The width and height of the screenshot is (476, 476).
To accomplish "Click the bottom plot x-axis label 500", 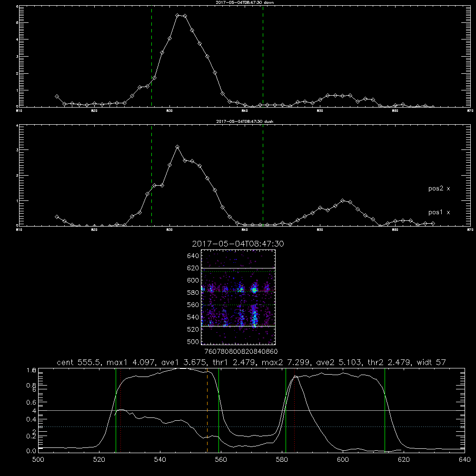I will 38,460.
